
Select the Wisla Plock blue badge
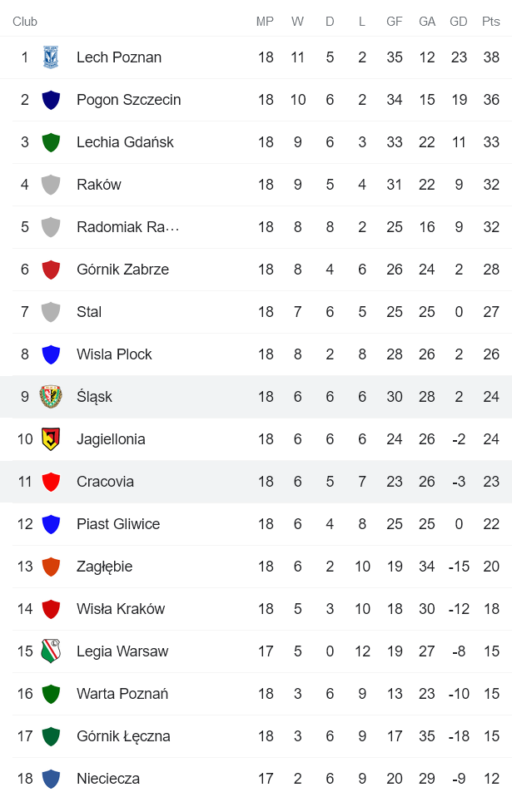point(50,354)
